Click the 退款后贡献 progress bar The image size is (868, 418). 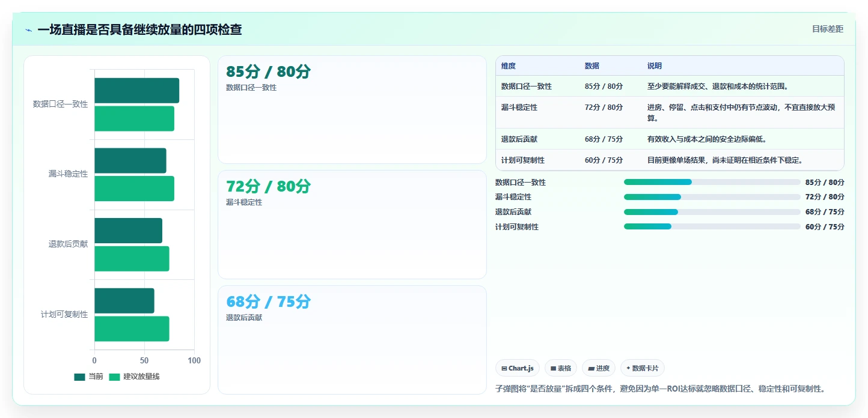[x=712, y=212]
